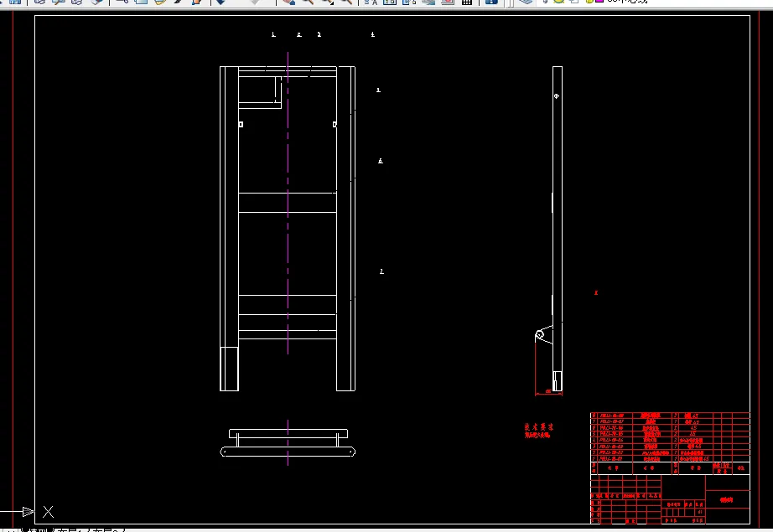Select the upper plate in the bottom view
773x532 pixels.
(x=288, y=433)
